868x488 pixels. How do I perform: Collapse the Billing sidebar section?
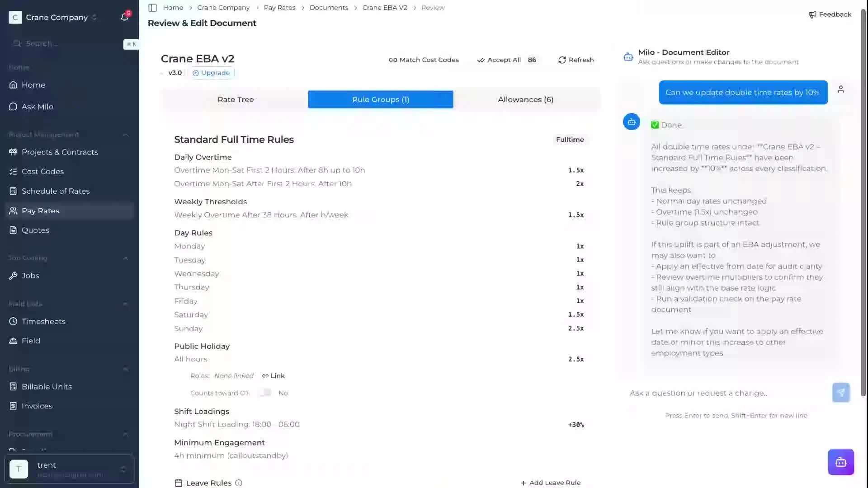[x=125, y=369]
